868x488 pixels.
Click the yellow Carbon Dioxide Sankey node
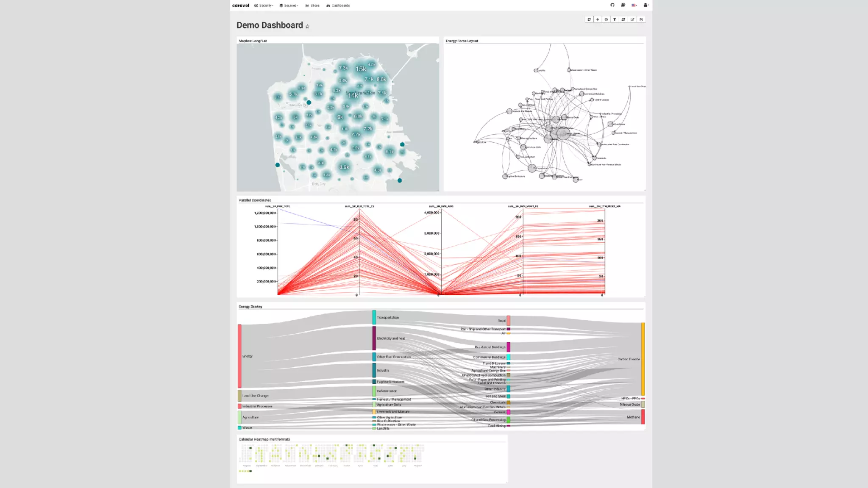coord(643,359)
